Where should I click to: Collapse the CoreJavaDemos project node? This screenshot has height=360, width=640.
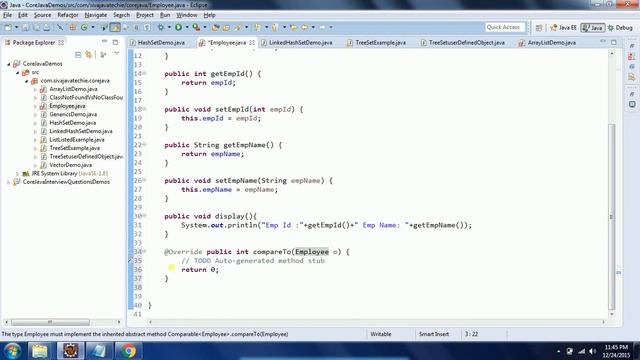[x=9, y=64]
